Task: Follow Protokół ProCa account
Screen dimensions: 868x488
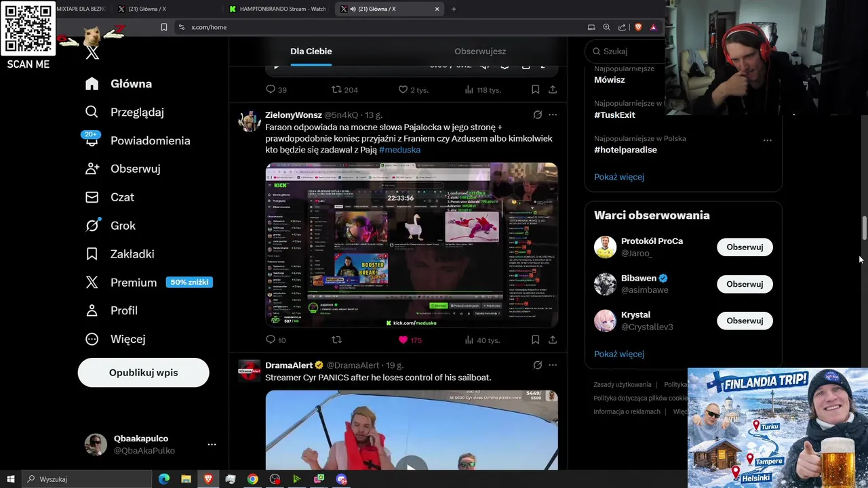Action: 745,247
